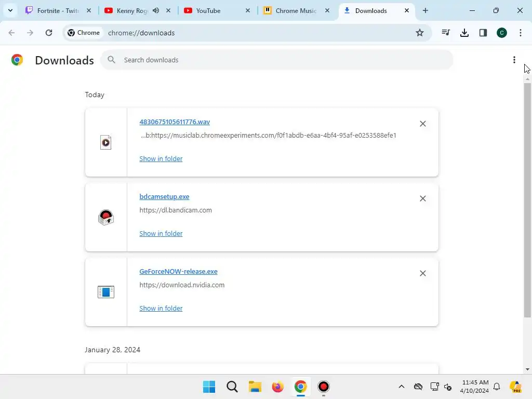Close the Kenny Rogers tab
Viewport: 532px width, 399px height.
(x=168, y=10)
